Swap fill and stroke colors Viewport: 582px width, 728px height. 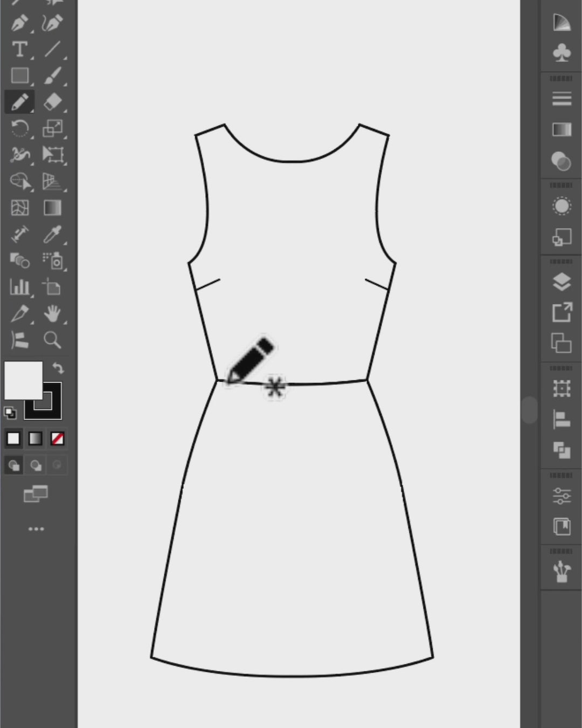coord(58,368)
